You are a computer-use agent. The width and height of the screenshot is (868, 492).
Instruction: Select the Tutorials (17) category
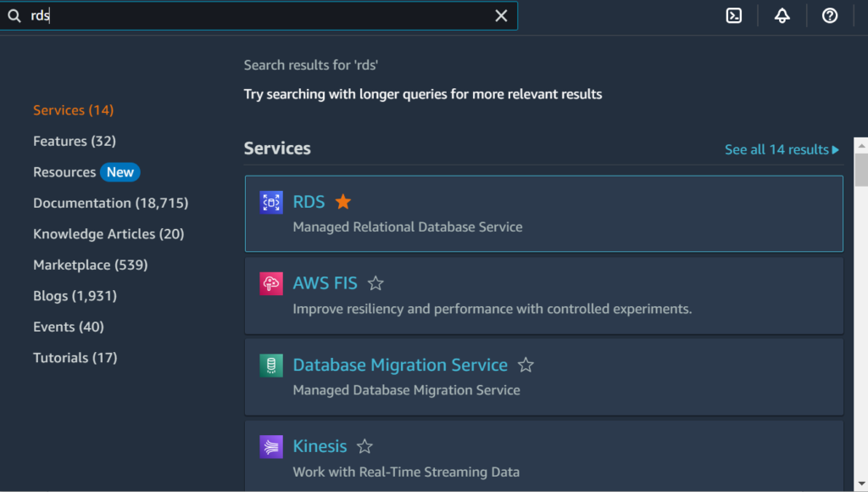[75, 358]
